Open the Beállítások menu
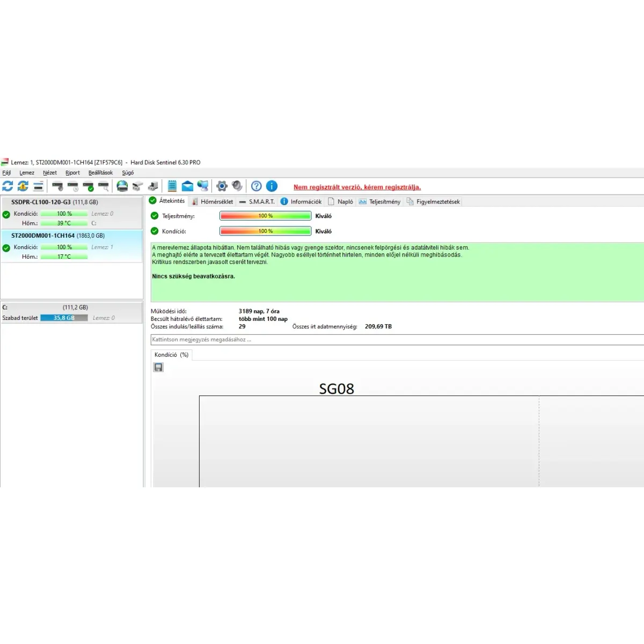The image size is (644, 644). coord(100,173)
